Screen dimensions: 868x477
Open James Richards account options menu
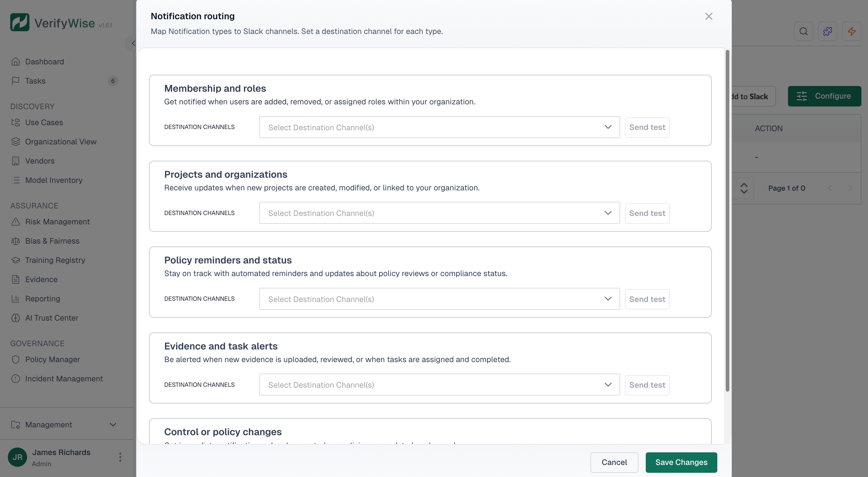coord(120,457)
